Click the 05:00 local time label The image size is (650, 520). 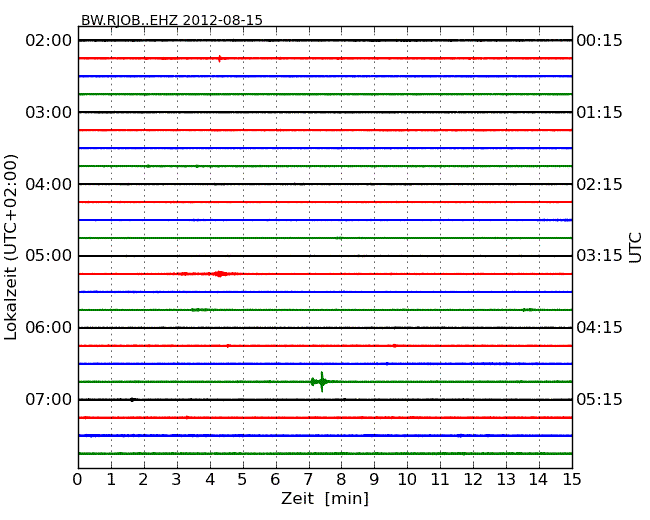pyautogui.click(x=49, y=256)
